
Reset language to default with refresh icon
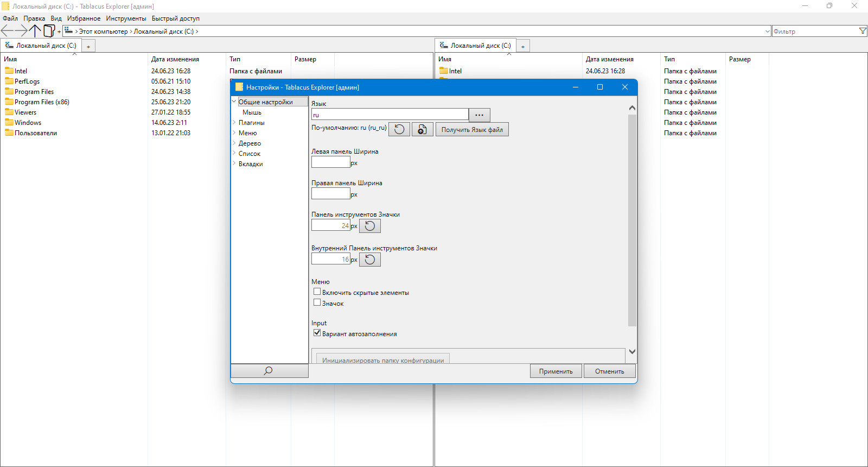[399, 129]
